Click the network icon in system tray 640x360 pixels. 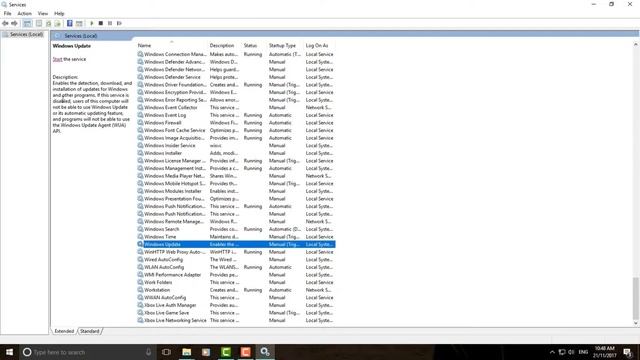tap(562, 352)
